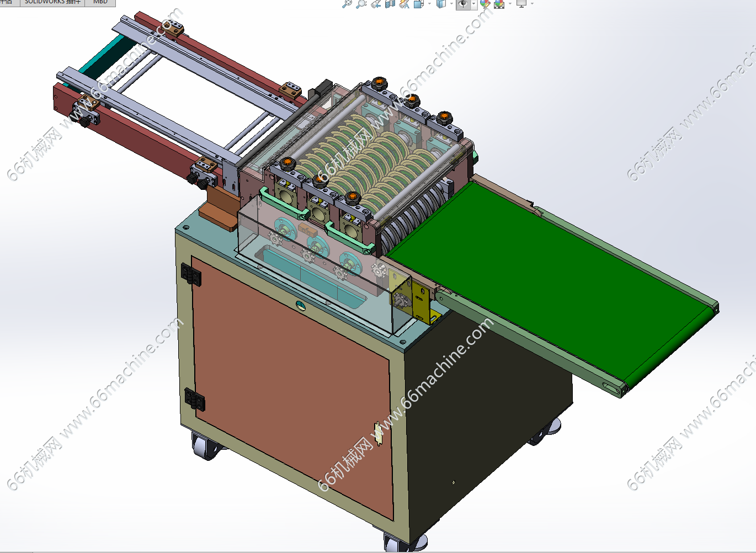The width and height of the screenshot is (756, 553).
Task: Select the brown cabinet door panel
Action: pos(287,375)
